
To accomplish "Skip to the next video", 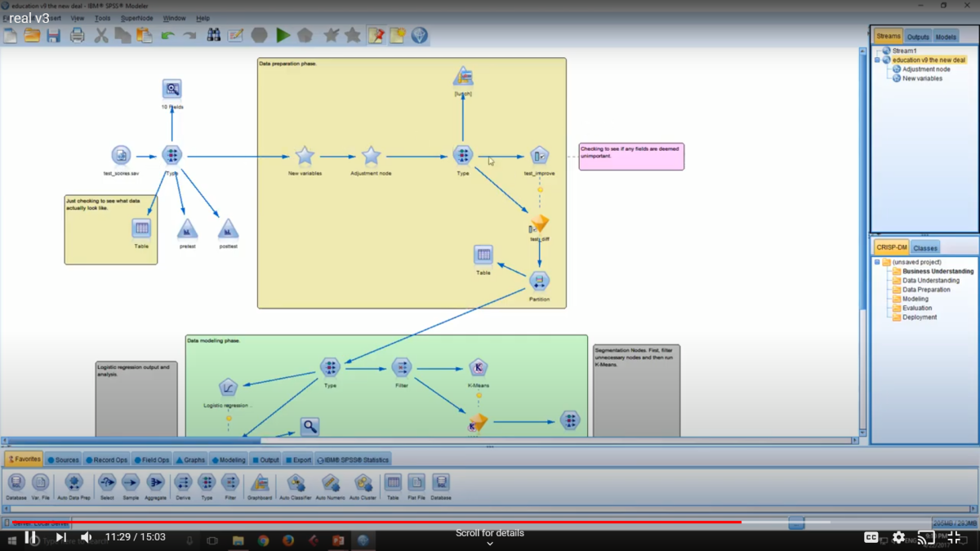I will coord(60,537).
